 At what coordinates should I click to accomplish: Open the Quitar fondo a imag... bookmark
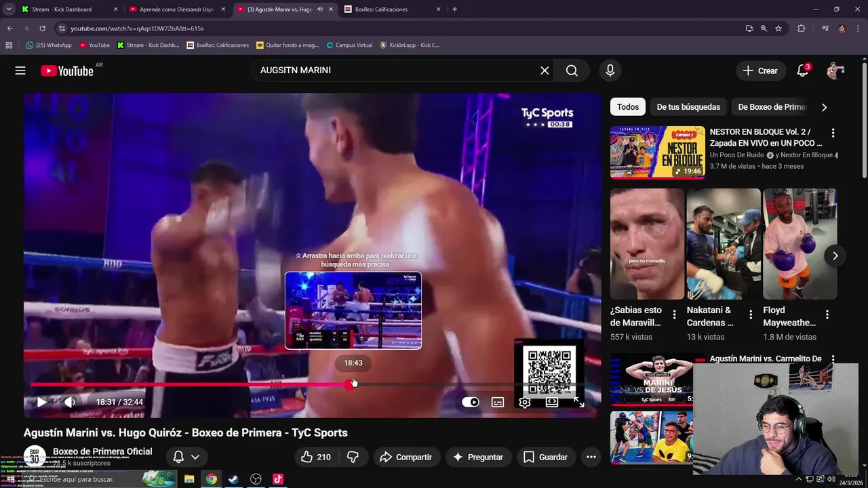tap(288, 45)
